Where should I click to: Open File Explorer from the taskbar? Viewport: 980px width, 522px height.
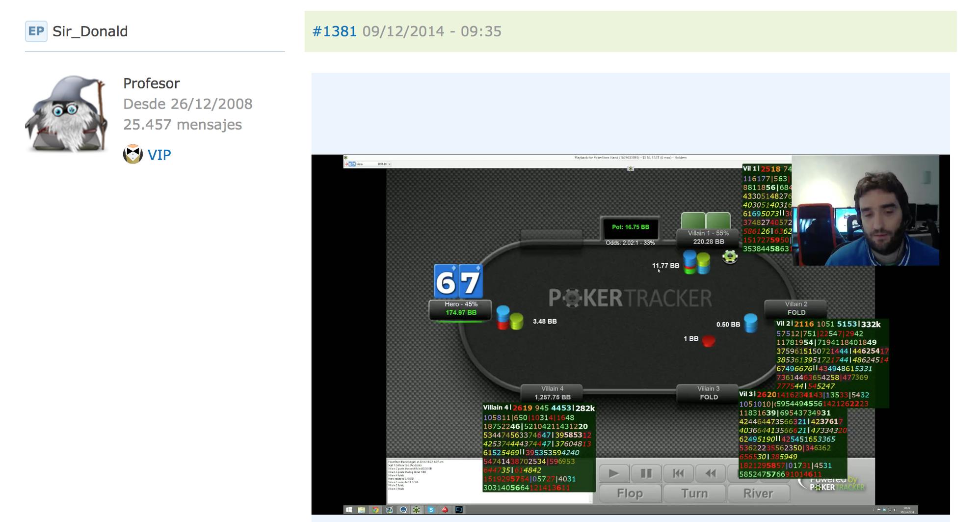[x=361, y=510]
